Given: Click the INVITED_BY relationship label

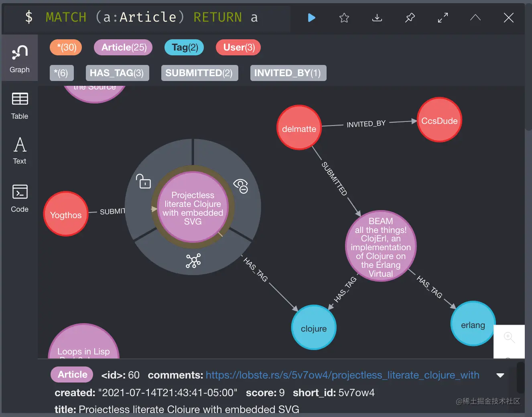Looking at the screenshot, I should pos(366,124).
